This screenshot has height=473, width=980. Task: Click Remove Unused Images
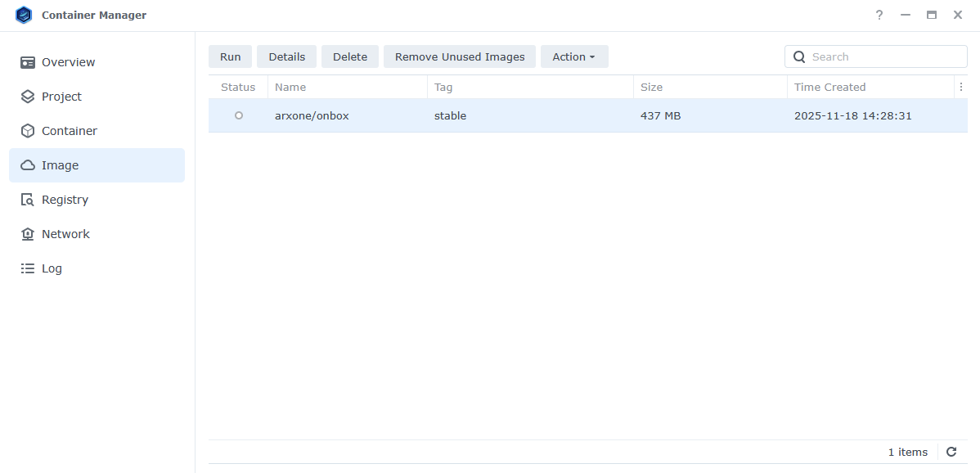click(459, 56)
